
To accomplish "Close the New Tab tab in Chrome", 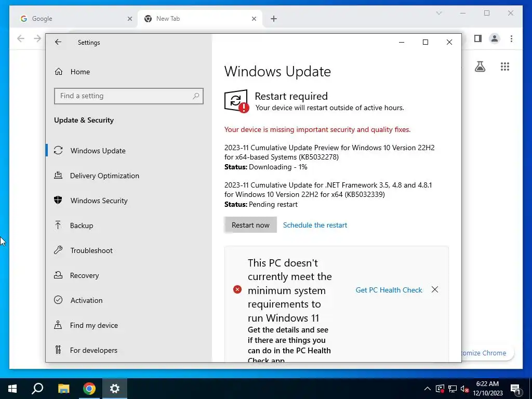I will [254, 19].
